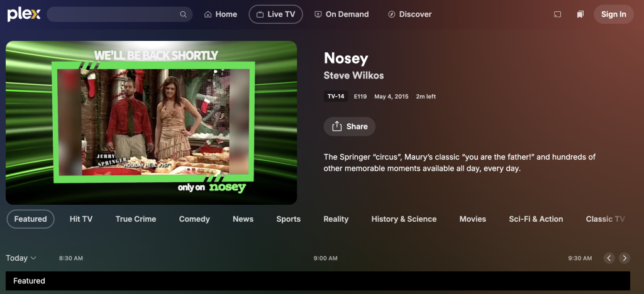The width and height of the screenshot is (644, 294).
Task: Click into the search input field
Action: 113,14
